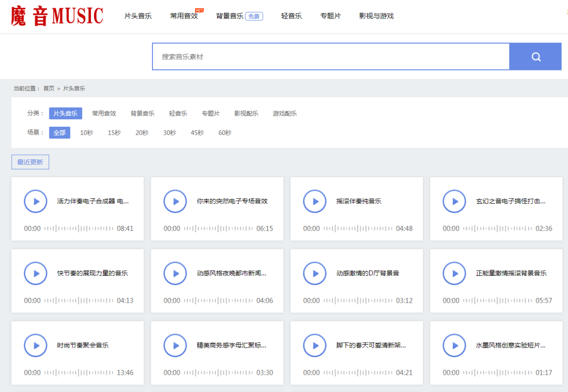Play the track 你来的突然电子专场音效
The width and height of the screenshot is (568, 392).
[175, 201]
